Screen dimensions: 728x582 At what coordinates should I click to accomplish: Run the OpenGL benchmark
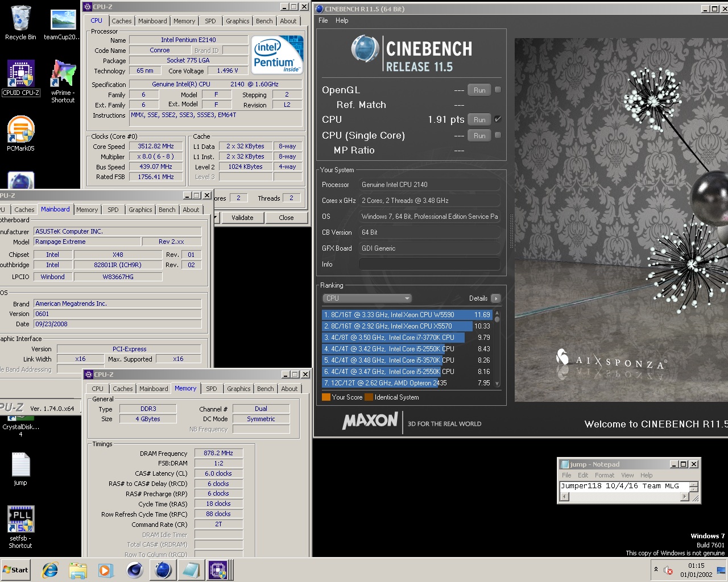click(479, 90)
